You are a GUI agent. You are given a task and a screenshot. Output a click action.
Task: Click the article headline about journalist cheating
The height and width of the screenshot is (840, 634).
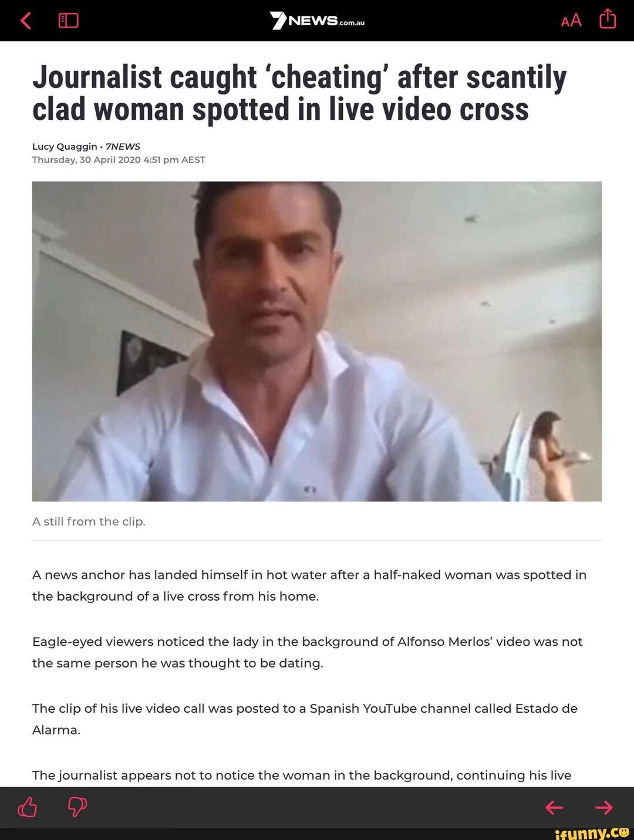click(x=299, y=93)
